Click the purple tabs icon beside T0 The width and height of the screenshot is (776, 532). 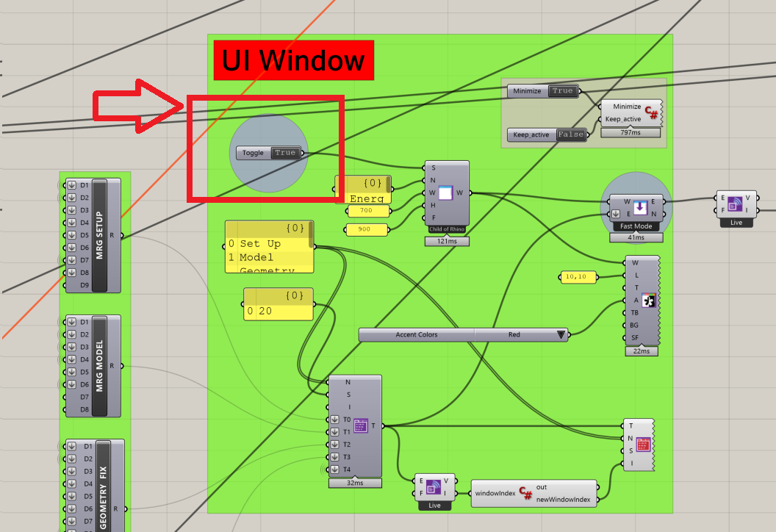[x=360, y=425]
